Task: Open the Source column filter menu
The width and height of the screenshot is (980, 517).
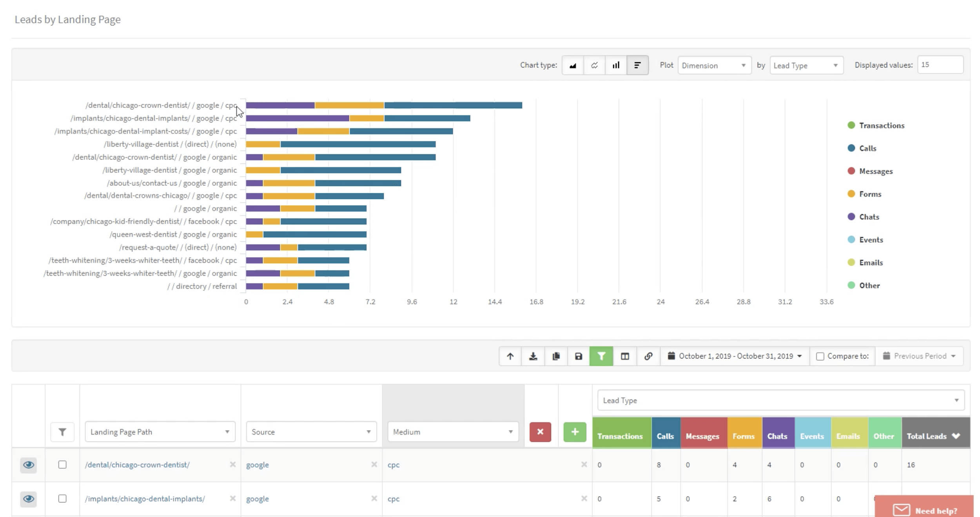Action: [368, 431]
